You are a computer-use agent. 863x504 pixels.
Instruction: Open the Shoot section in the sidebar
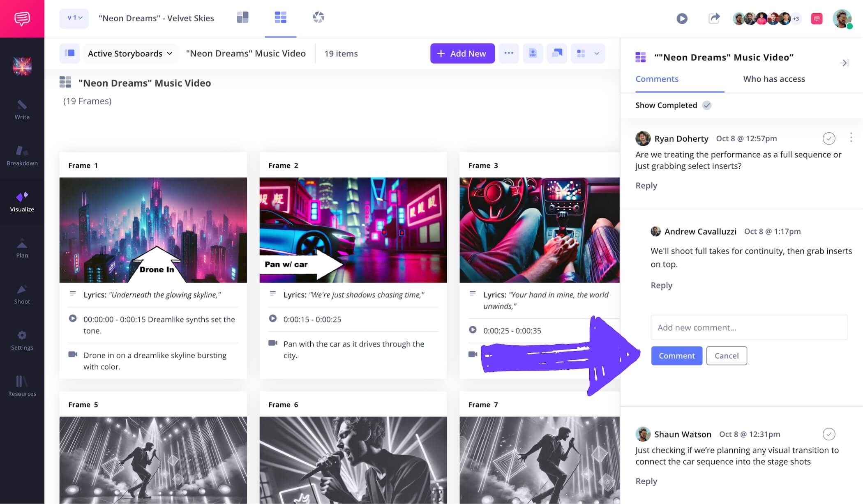[x=22, y=294]
